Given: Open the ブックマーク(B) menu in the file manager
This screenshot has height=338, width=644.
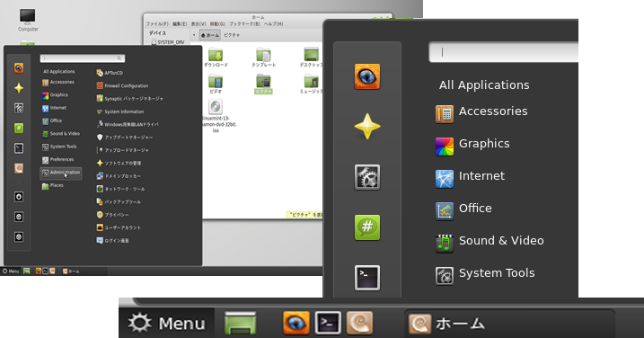Looking at the screenshot, I should point(244,24).
